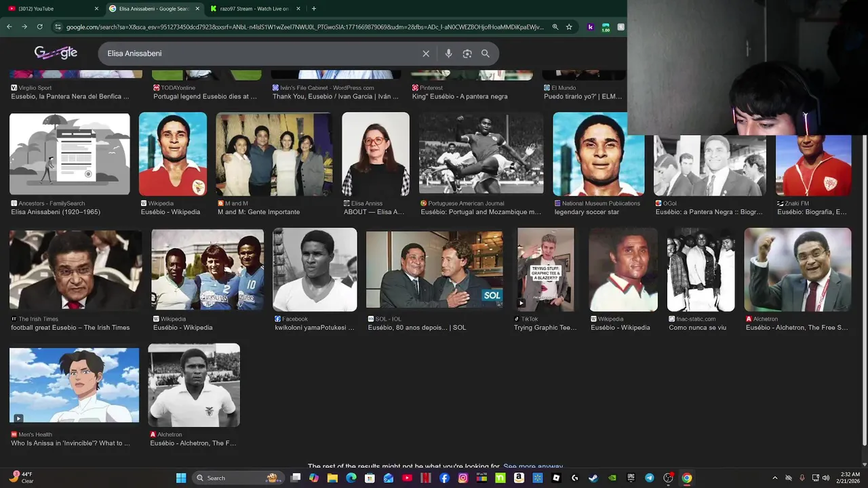Open Amazon from the taskbar
This screenshot has width=868, height=488.
point(519,478)
